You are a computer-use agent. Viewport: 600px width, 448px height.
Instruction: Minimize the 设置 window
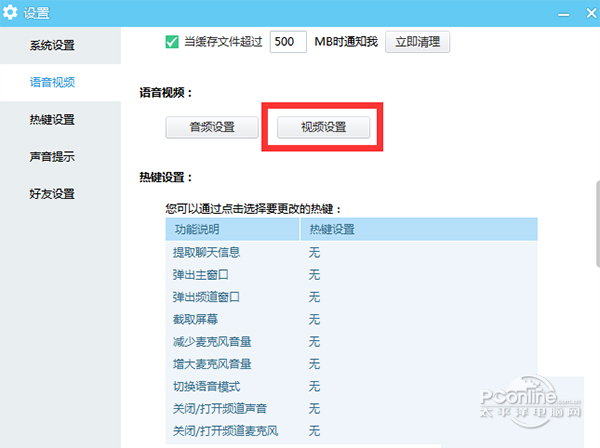pyautogui.click(x=563, y=14)
